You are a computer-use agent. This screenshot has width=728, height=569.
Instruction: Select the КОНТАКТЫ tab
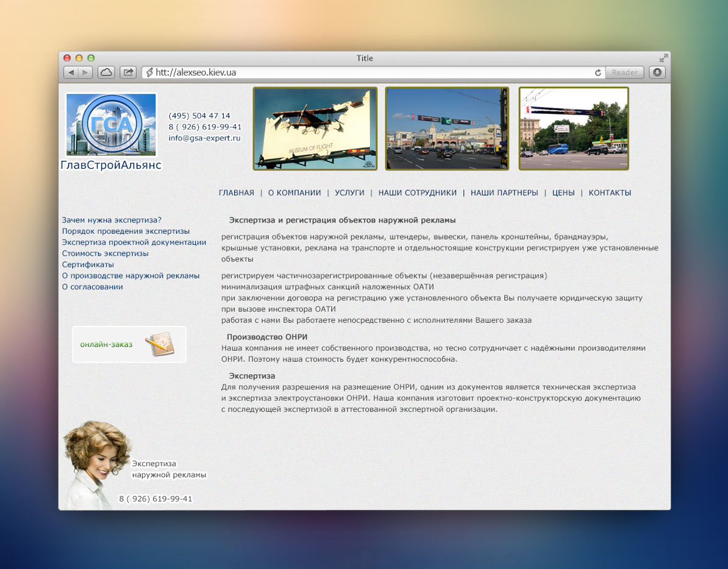[610, 193]
